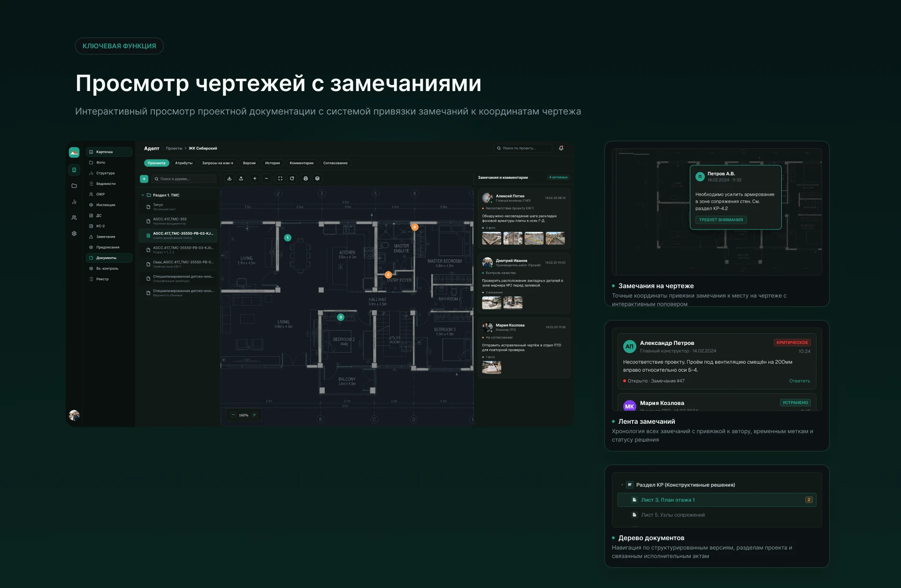Collapse Раздел КР (Конструктивные решения) tree node
The image size is (901, 588).
622,485
